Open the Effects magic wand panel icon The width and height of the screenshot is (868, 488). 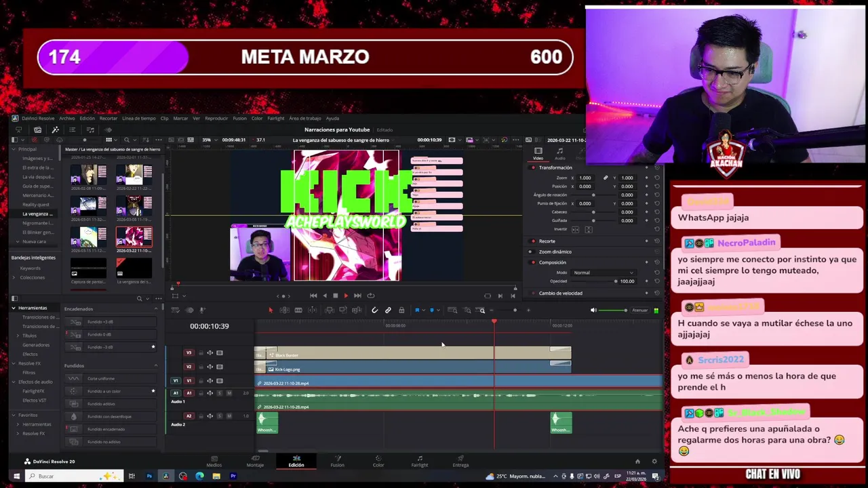[55, 129]
